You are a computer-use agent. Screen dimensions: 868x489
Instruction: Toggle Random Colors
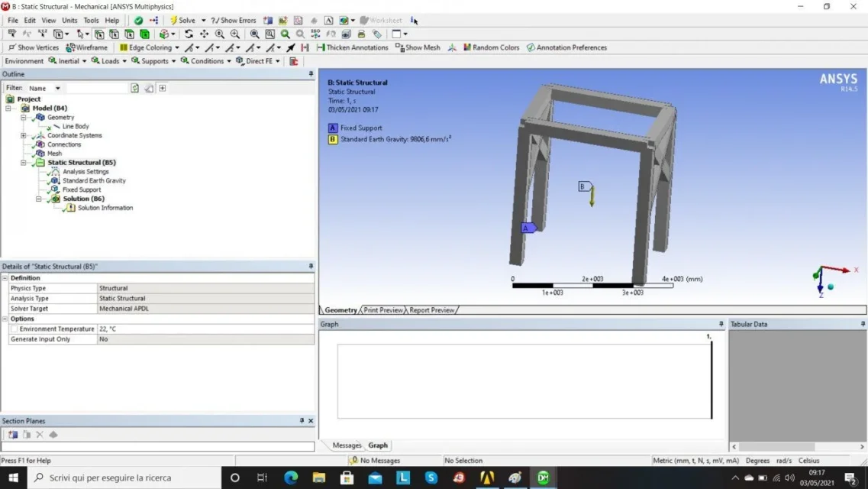point(491,47)
